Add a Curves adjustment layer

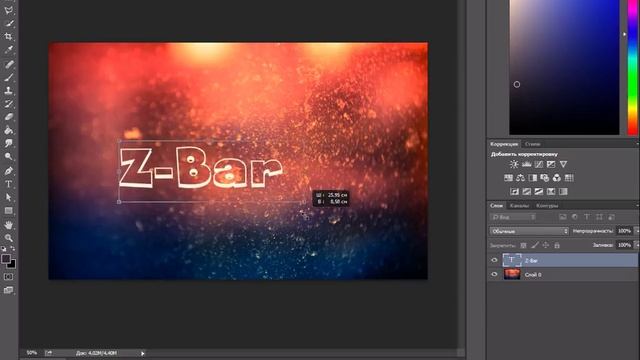pyautogui.click(x=539, y=164)
